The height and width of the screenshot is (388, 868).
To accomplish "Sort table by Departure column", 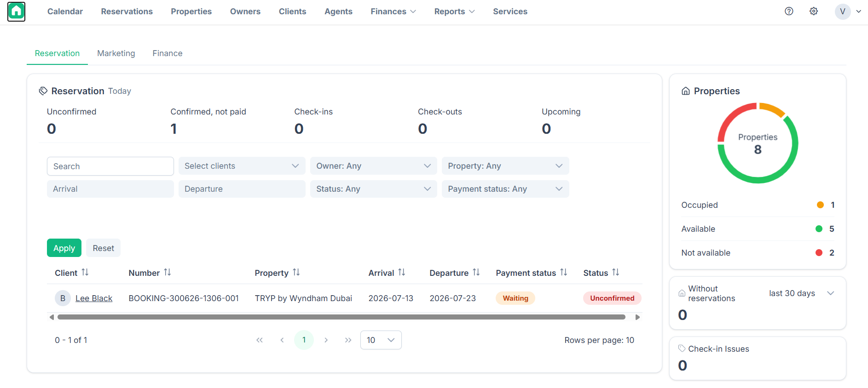I will [476, 273].
